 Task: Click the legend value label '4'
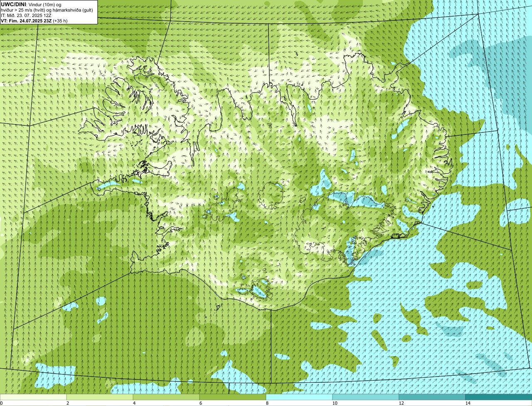pos(134,403)
